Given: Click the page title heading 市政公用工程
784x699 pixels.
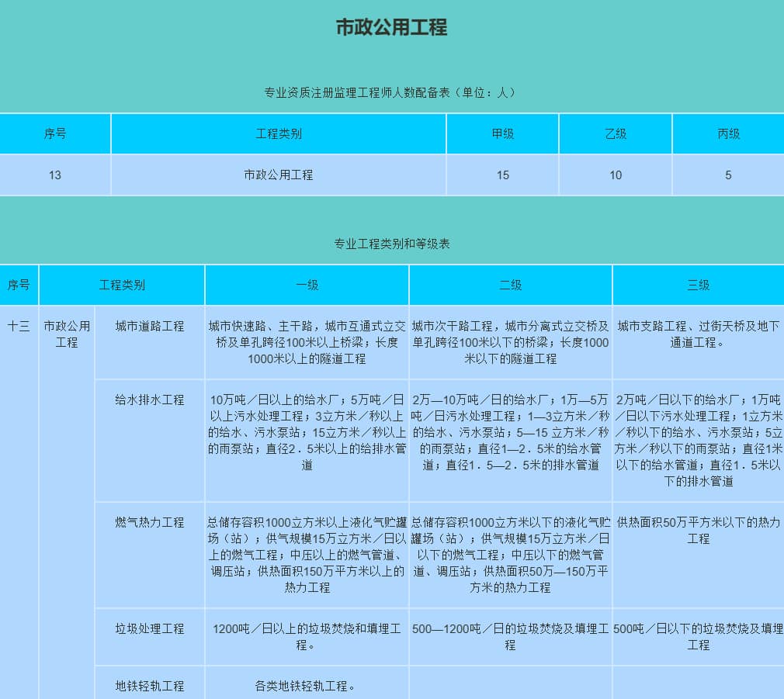Looking at the screenshot, I should 391,27.
